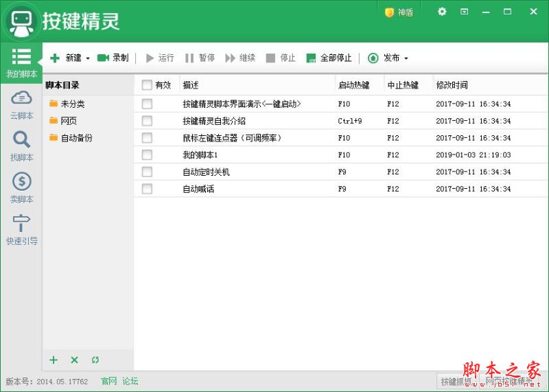549x392 pixels.
Task: Click the 新建 new script button
Action: pos(65,58)
